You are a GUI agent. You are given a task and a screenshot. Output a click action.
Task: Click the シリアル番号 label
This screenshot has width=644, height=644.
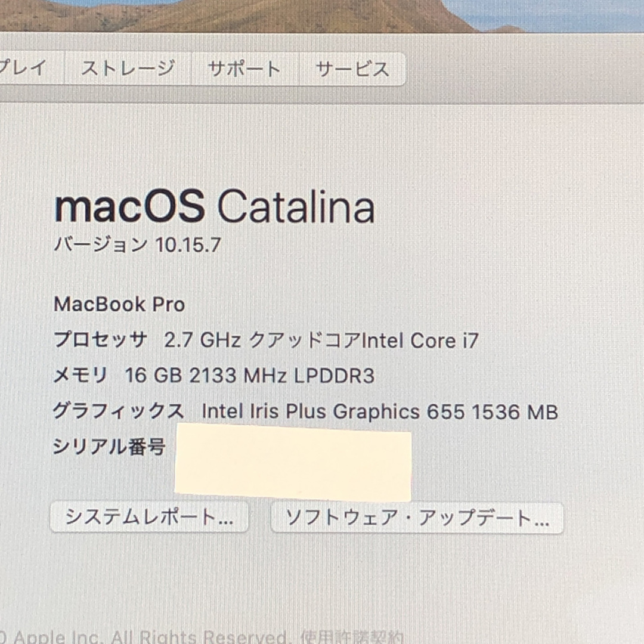coord(109,447)
